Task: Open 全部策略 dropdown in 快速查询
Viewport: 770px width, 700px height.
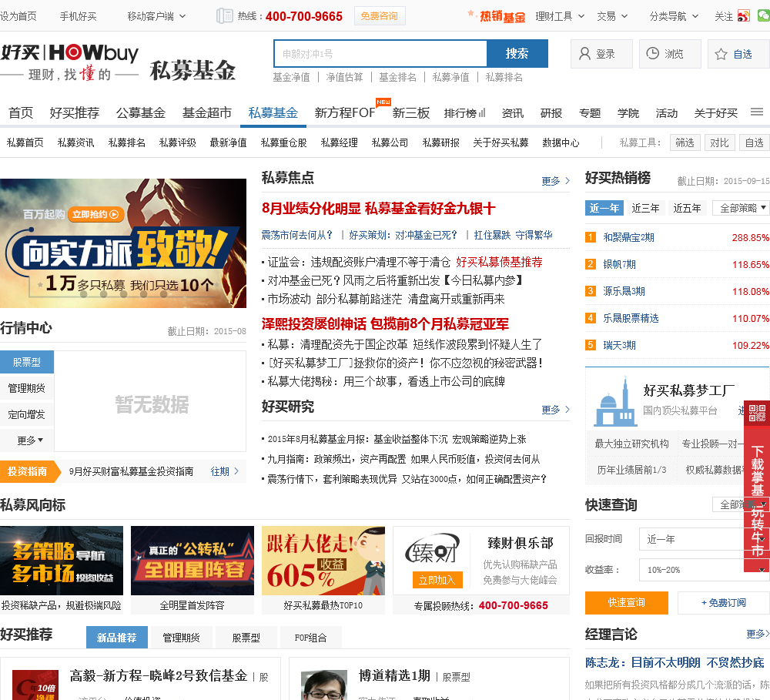Action: coord(741,504)
